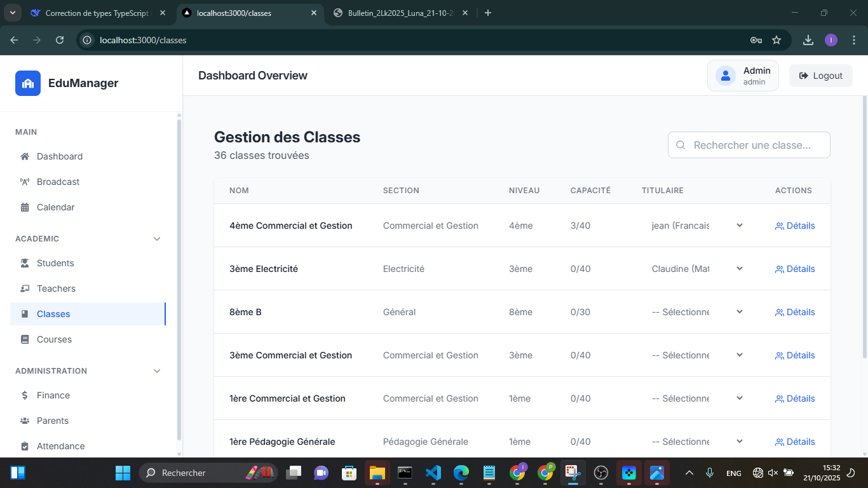Screen dimensions: 868x488
Task: Open titulaire dropdown for 8ème B
Action: (x=696, y=312)
